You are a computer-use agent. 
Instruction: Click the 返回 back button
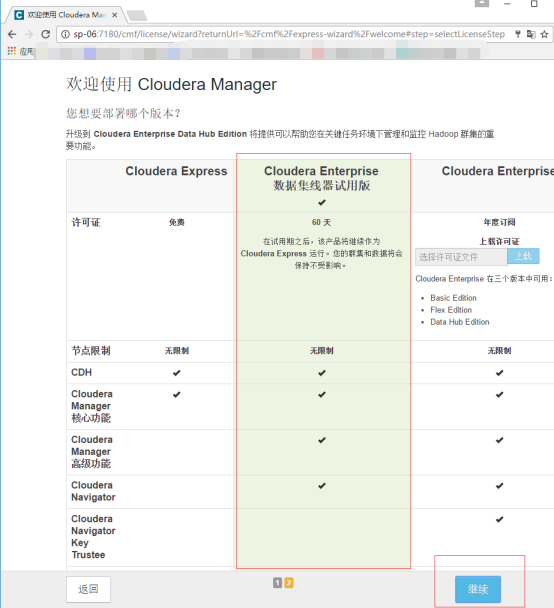(x=88, y=589)
